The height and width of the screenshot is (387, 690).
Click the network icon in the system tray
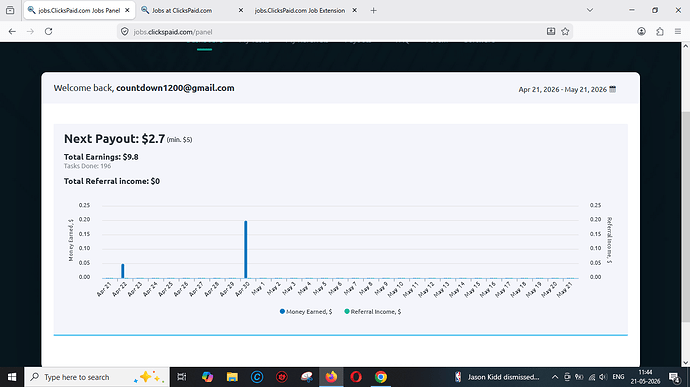[x=592, y=377]
